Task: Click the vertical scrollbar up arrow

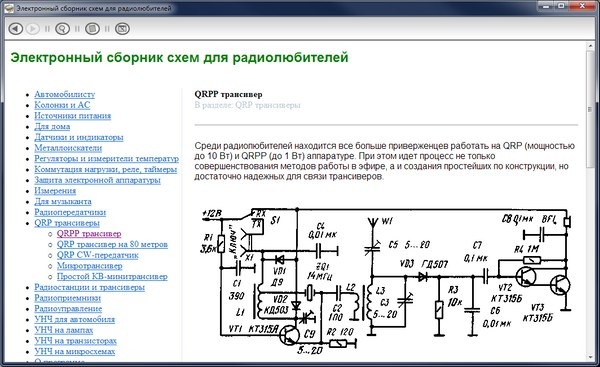Action: point(590,46)
